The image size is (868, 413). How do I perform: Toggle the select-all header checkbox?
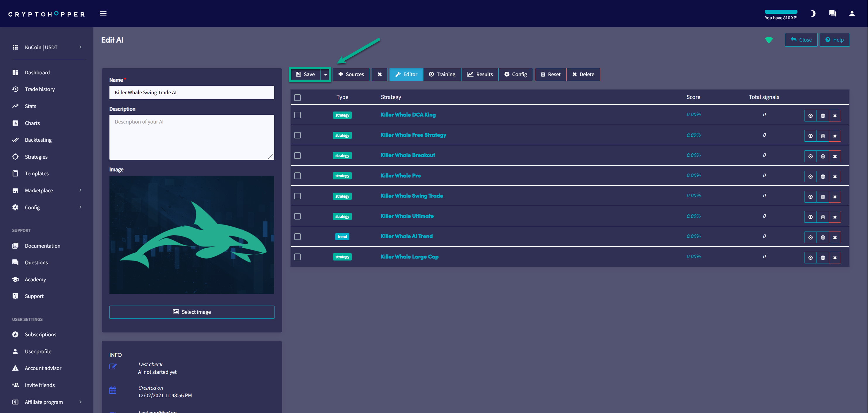click(297, 97)
